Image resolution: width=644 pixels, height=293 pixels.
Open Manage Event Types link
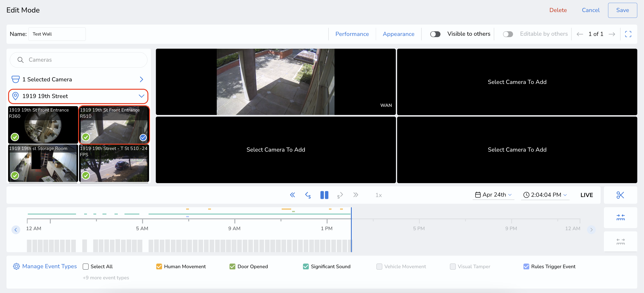pyautogui.click(x=49, y=266)
